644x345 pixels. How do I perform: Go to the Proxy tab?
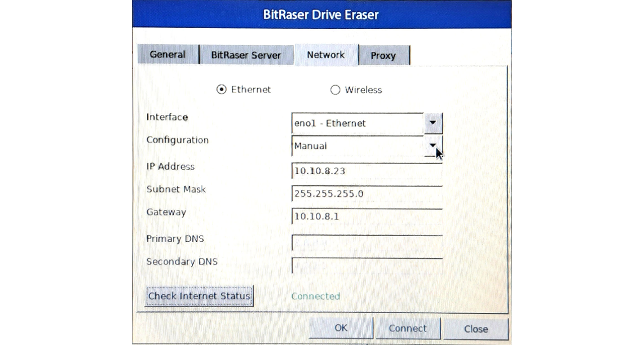click(x=383, y=55)
